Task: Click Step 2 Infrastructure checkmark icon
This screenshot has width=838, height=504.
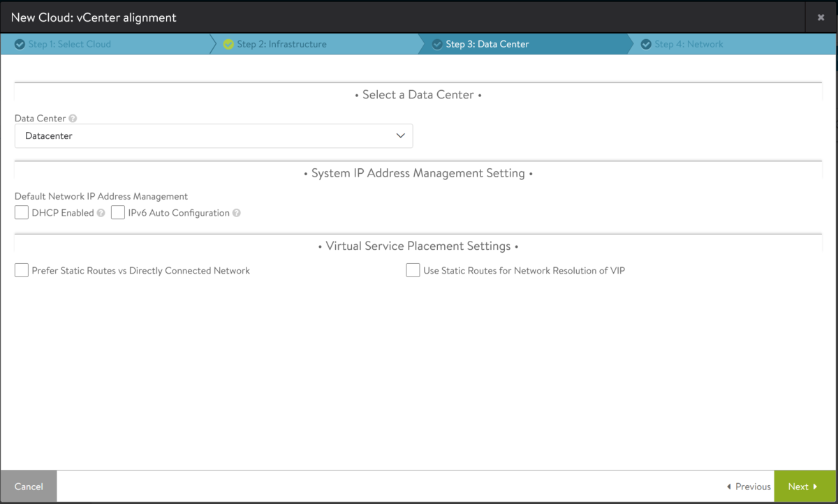Action: coord(228,44)
